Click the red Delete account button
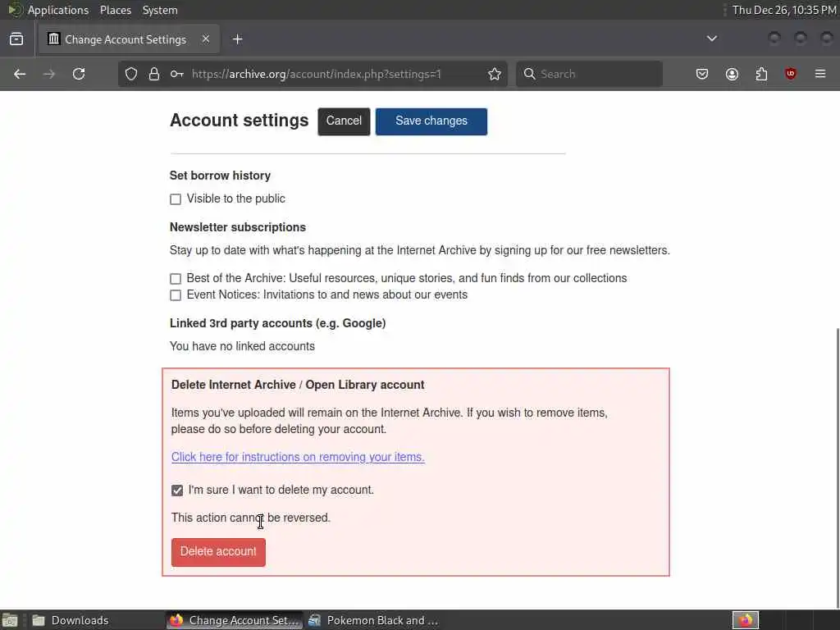The image size is (840, 630). 218,552
